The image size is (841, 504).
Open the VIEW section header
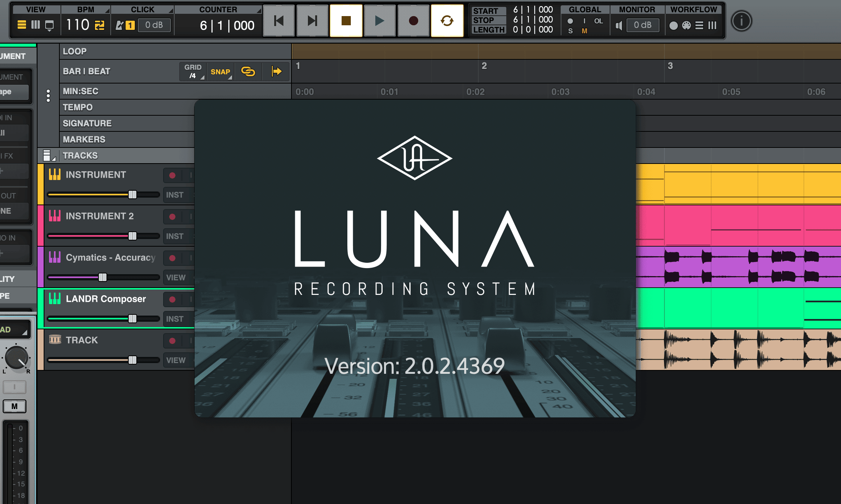(36, 10)
